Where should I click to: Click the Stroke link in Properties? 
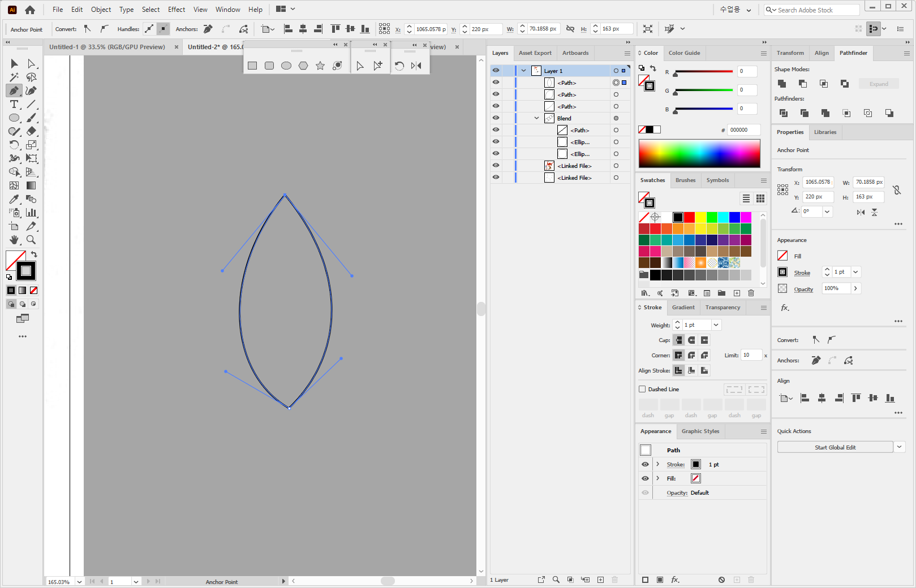(x=802, y=273)
